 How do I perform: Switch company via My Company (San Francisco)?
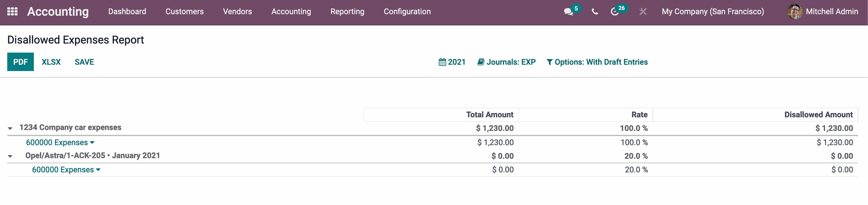pos(713,12)
